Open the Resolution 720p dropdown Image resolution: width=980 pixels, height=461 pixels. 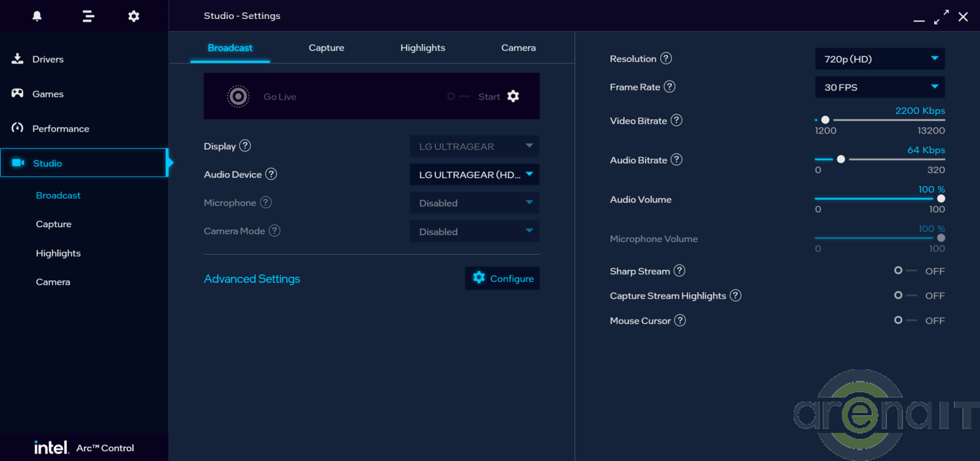(880, 59)
